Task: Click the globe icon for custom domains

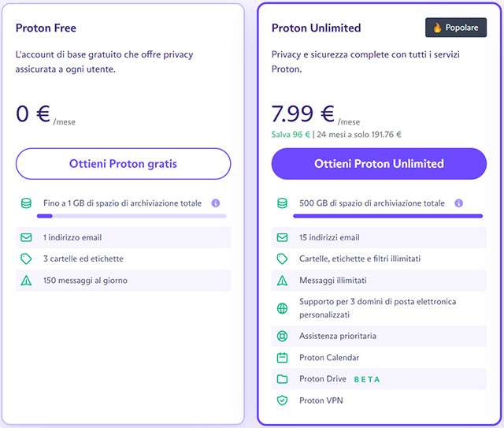Action: click(x=282, y=307)
